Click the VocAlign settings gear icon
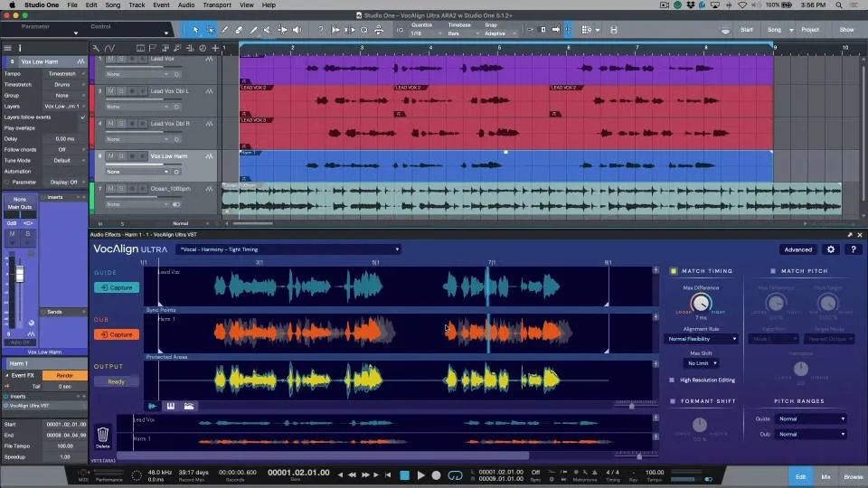Screen dimensions: 868x488 pyautogui.click(x=831, y=249)
